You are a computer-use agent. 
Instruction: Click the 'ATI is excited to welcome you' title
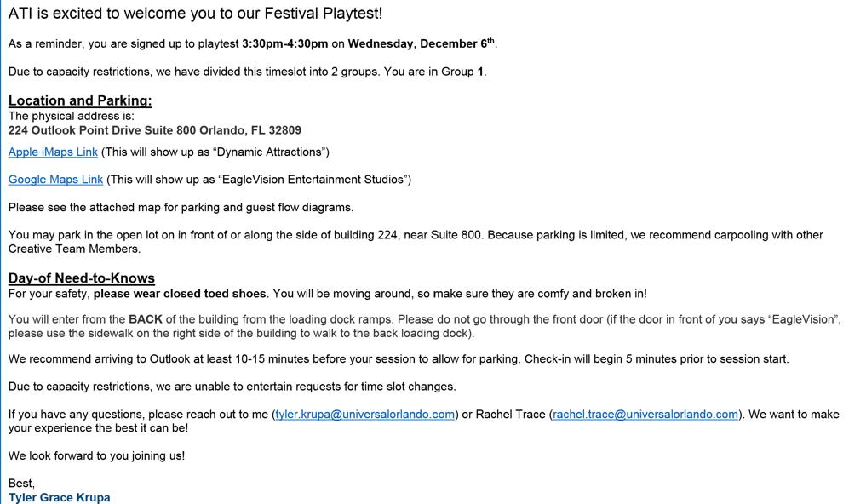pos(195,14)
